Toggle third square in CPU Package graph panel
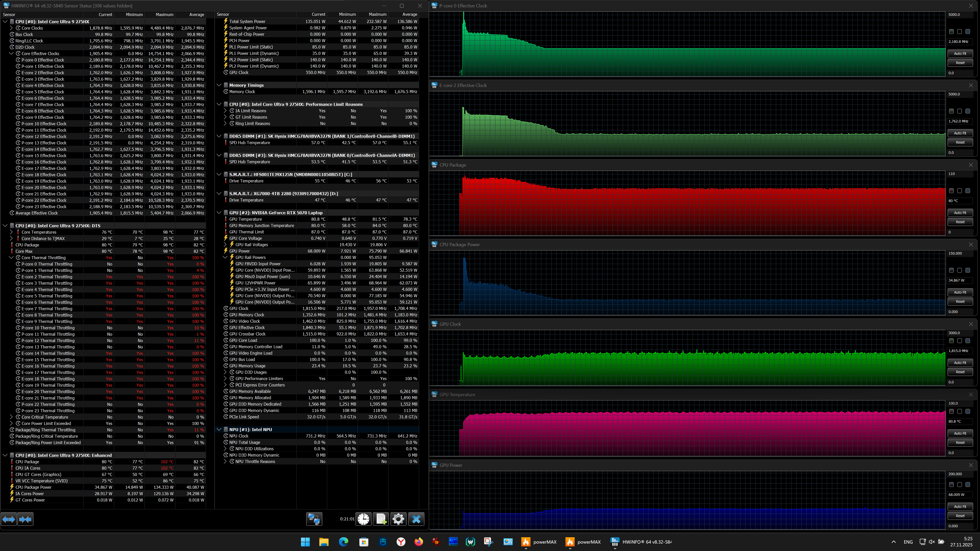This screenshot has height=551, width=980. (968, 191)
